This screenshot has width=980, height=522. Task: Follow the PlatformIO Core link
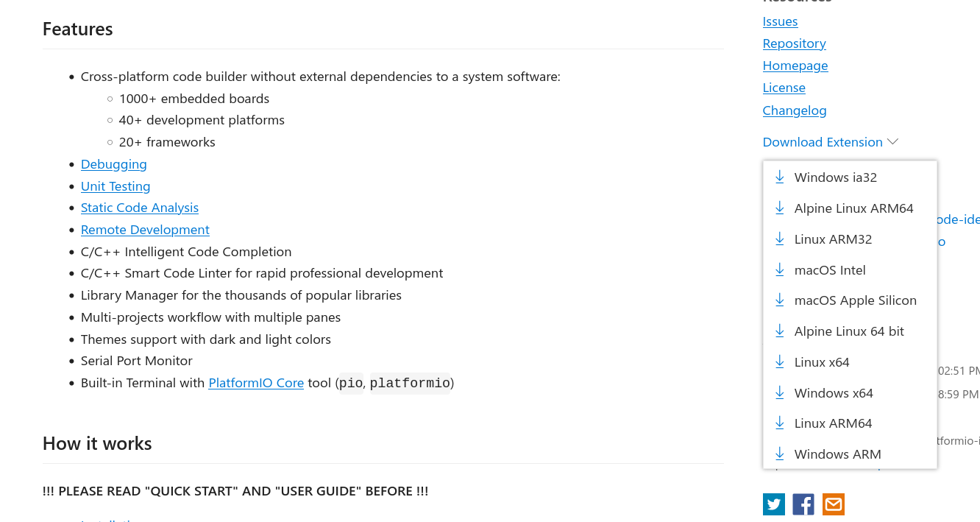point(256,383)
